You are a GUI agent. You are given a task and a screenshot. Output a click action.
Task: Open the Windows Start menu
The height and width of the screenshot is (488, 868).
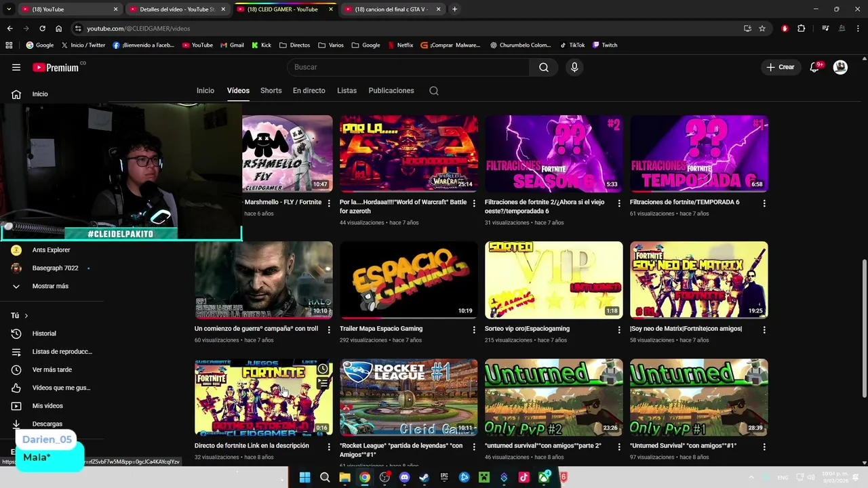coord(305,477)
